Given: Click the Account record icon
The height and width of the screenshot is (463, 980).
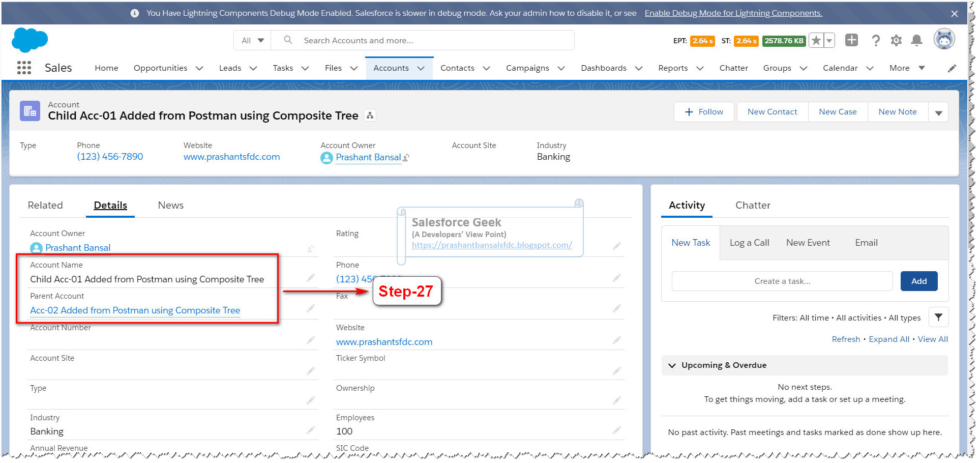Looking at the screenshot, I should tap(29, 111).
